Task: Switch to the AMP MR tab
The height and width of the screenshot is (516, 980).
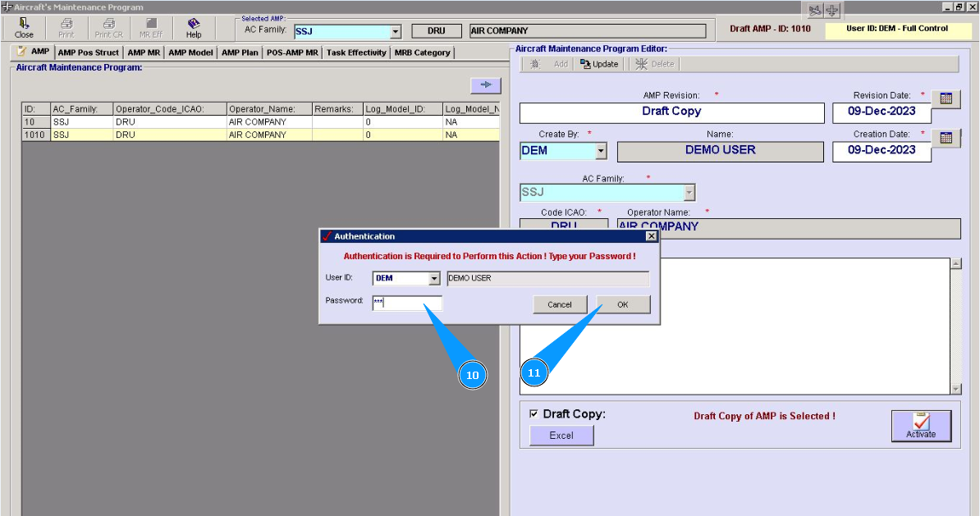Action: click(x=143, y=53)
